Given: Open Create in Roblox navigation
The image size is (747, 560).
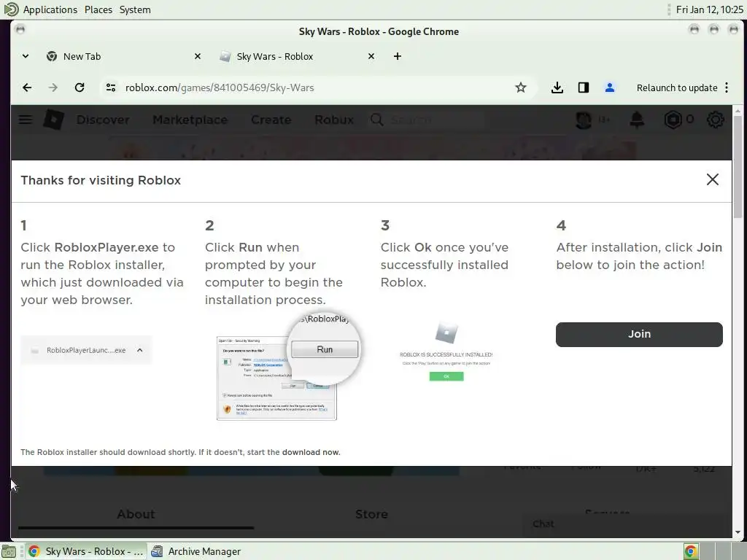Looking at the screenshot, I should (271, 120).
